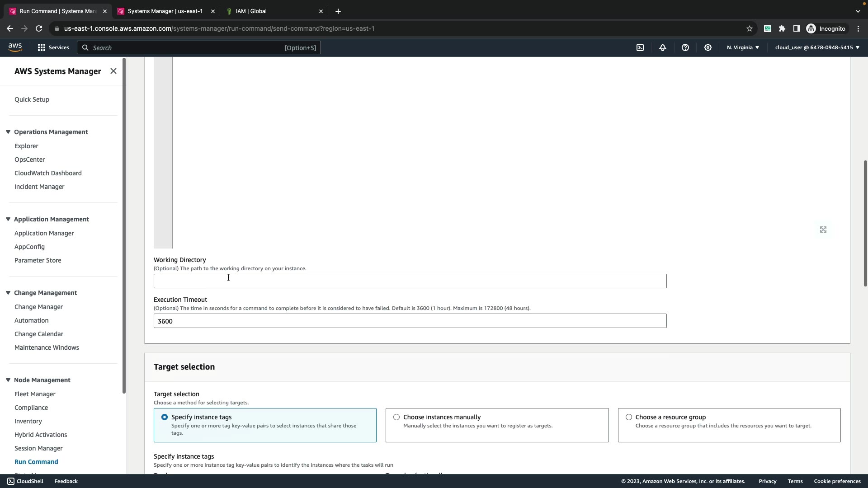Switch to Systems Manager us-east-1 tab

tap(165, 11)
